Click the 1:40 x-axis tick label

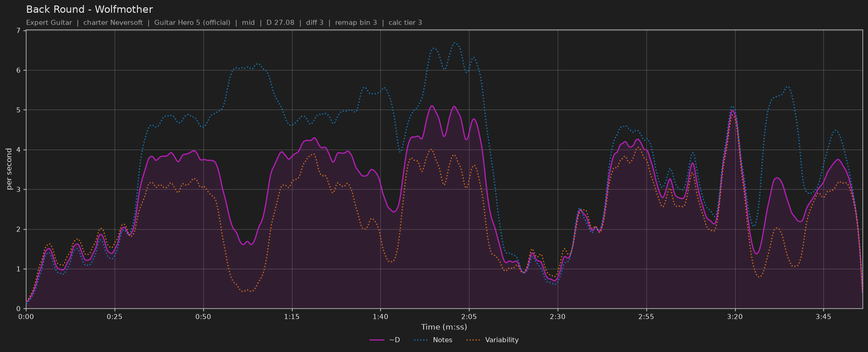coord(380,317)
